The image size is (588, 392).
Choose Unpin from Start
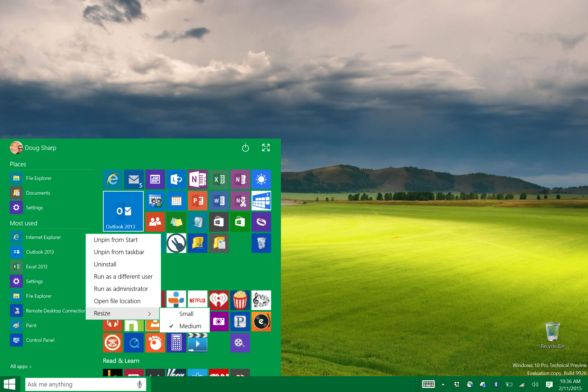coord(123,240)
